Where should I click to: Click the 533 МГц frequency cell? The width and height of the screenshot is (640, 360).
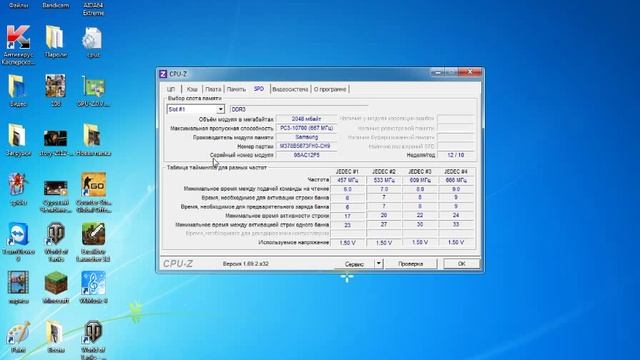384,180
